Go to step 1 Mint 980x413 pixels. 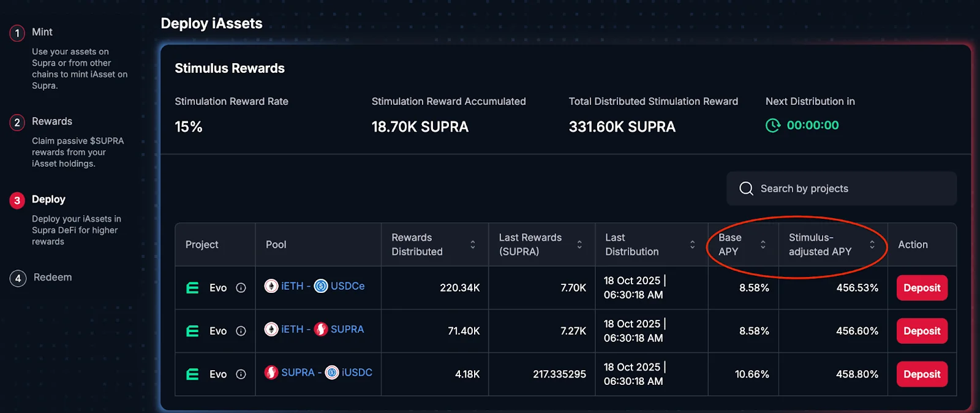42,32
